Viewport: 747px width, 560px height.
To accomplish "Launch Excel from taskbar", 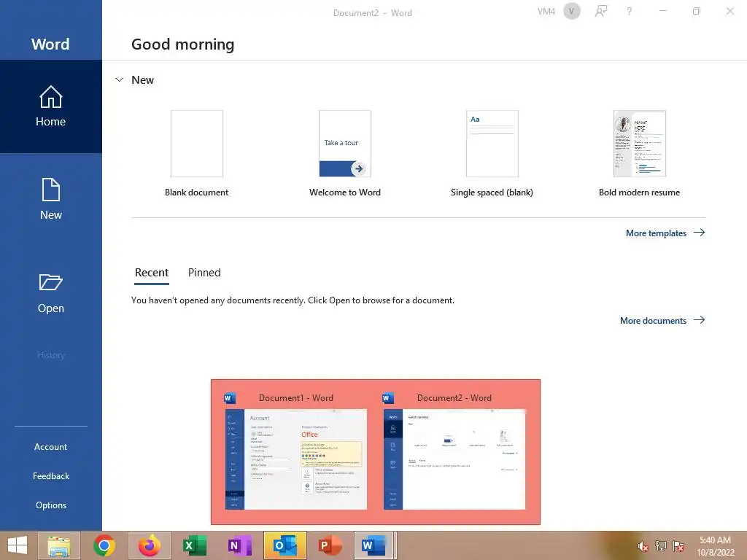I will coord(195,545).
